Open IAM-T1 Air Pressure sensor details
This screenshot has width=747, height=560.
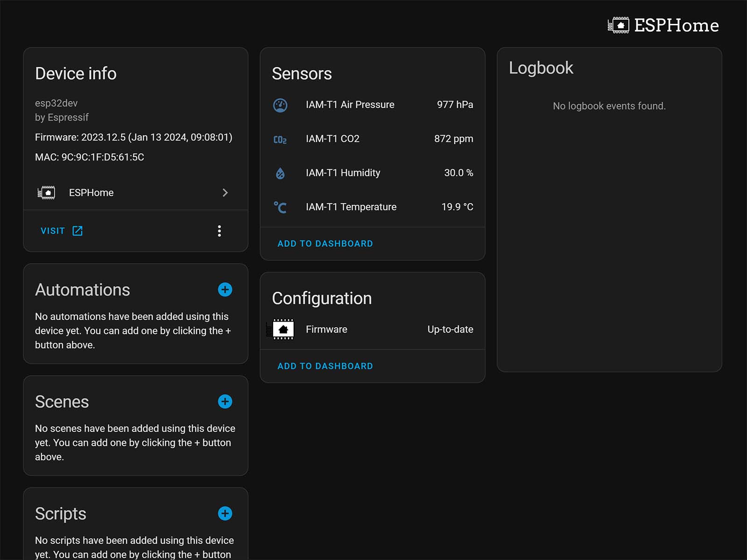(x=350, y=105)
